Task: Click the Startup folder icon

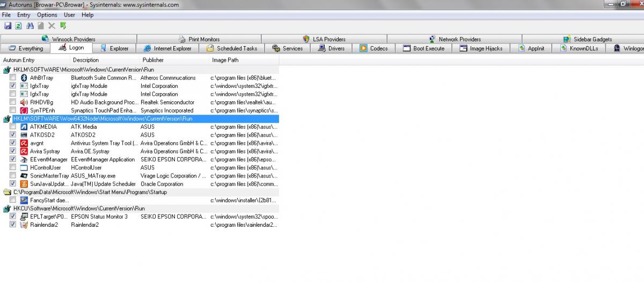Action: coord(7,192)
